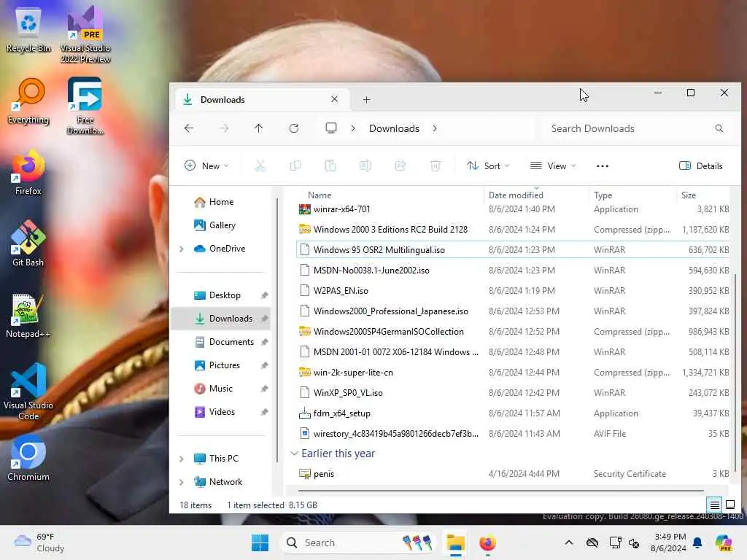Click the Delete trash icon
The width and height of the screenshot is (747, 560).
435,166
